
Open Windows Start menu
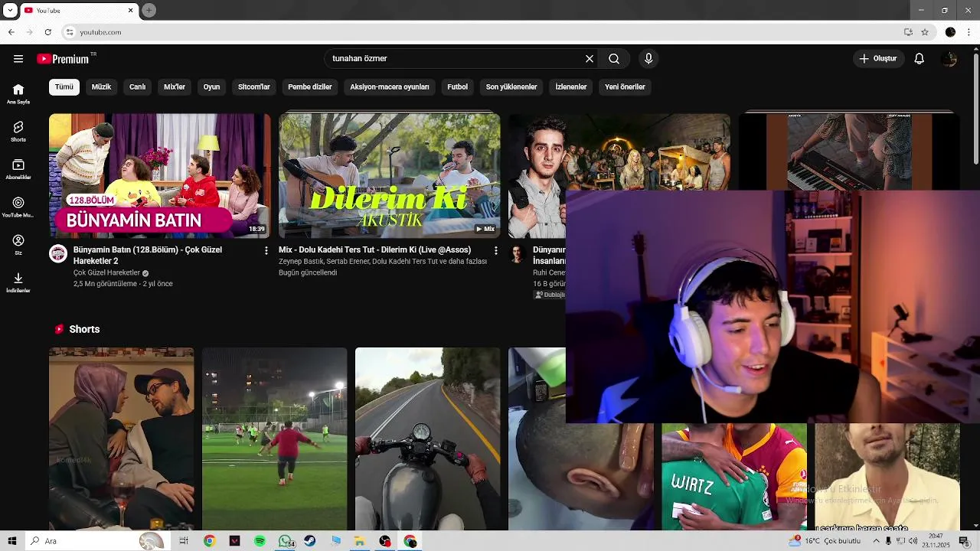(x=11, y=541)
